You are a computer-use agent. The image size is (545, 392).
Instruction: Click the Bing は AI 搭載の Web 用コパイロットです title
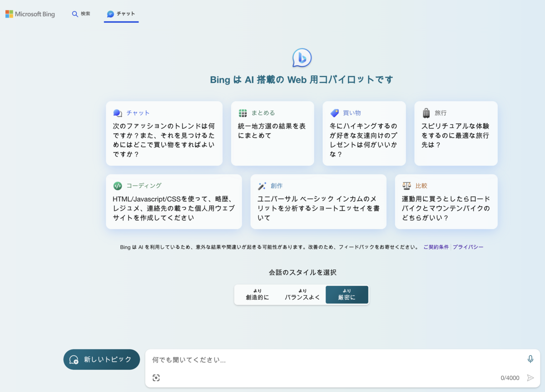[302, 80]
